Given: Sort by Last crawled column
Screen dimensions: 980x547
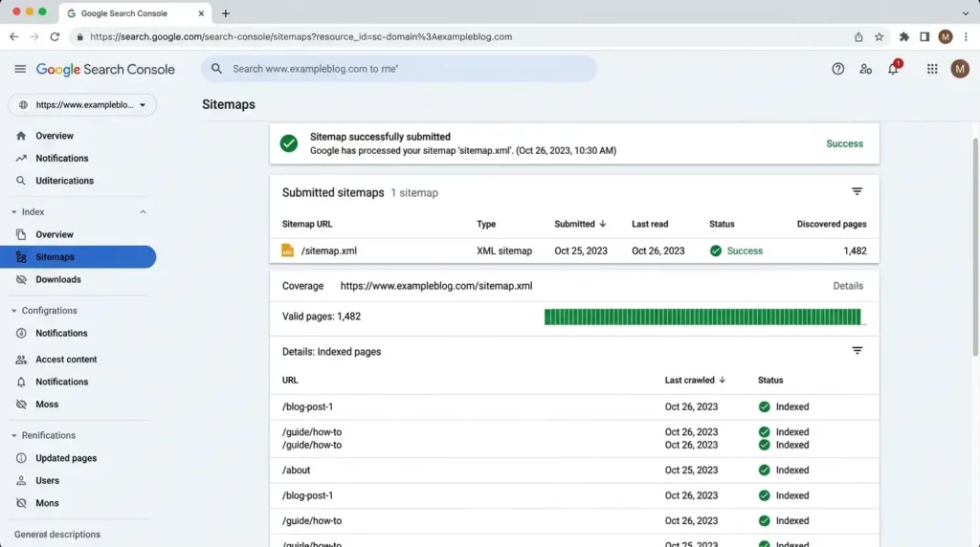Looking at the screenshot, I should tap(695, 380).
